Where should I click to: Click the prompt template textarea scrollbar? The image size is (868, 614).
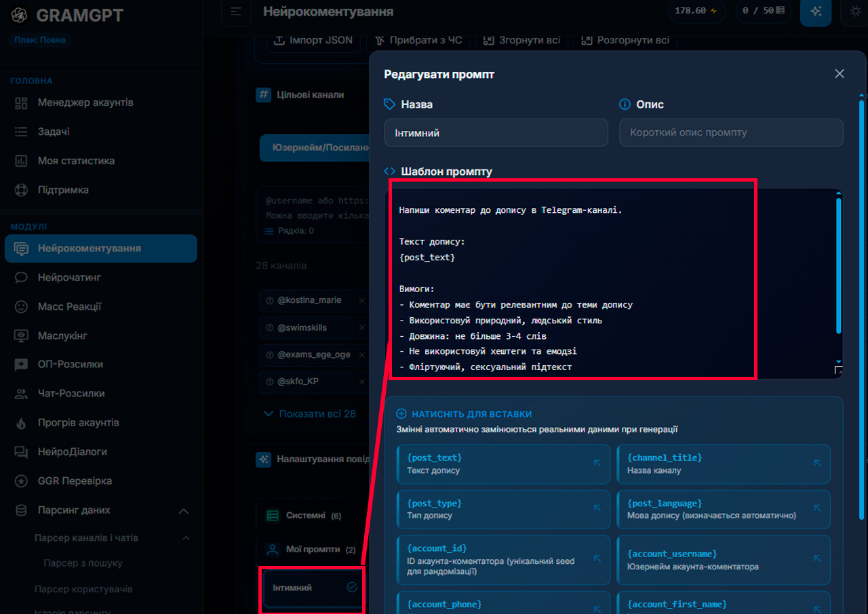(839, 265)
